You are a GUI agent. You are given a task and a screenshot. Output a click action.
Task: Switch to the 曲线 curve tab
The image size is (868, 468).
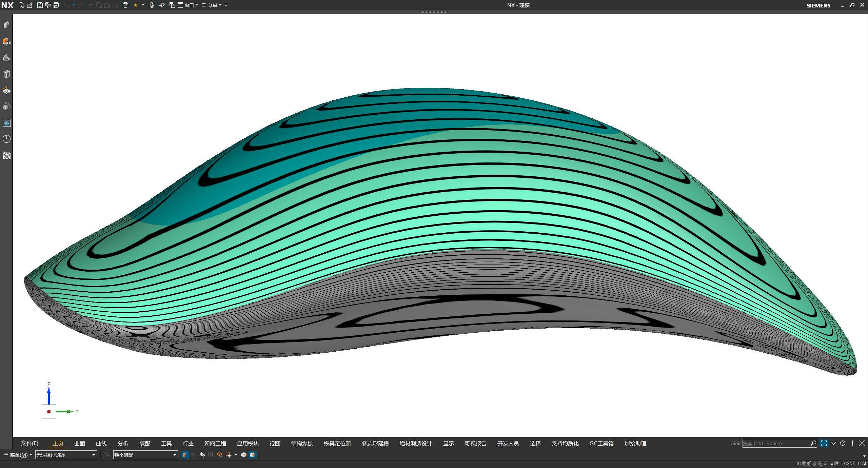pos(101,443)
